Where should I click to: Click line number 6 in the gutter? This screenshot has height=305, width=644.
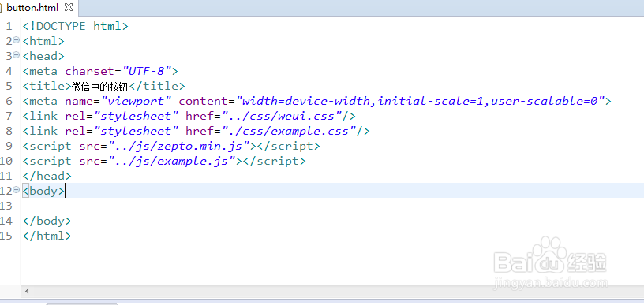click(x=9, y=101)
